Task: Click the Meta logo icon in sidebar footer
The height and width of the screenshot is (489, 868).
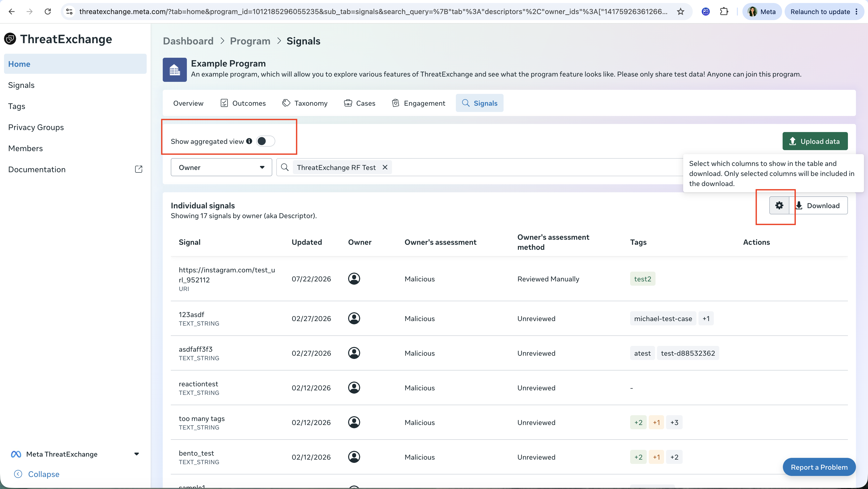Action: coord(16,454)
